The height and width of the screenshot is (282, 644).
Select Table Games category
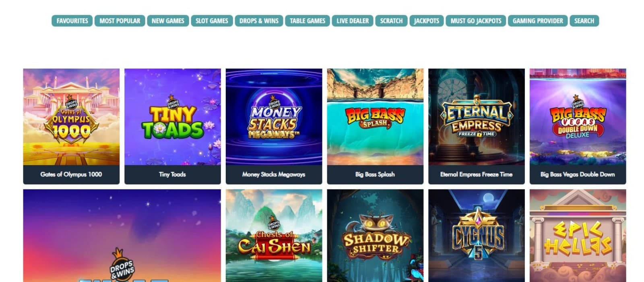[308, 21]
